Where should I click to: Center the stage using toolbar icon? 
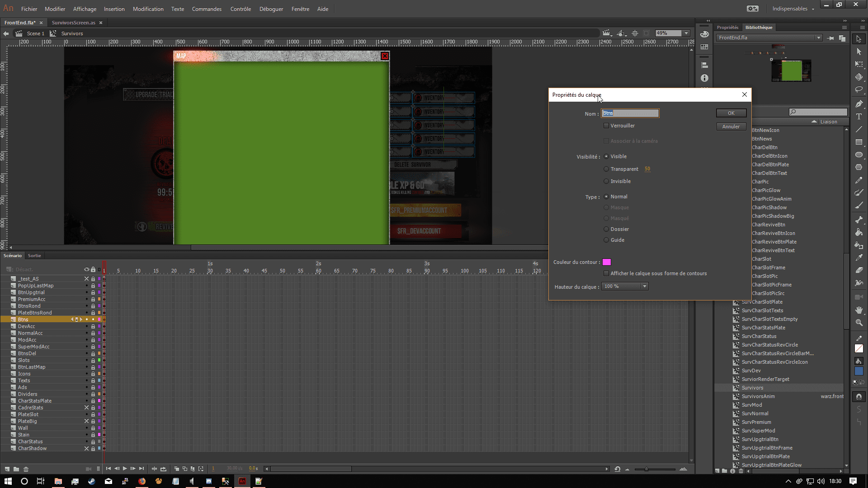635,33
